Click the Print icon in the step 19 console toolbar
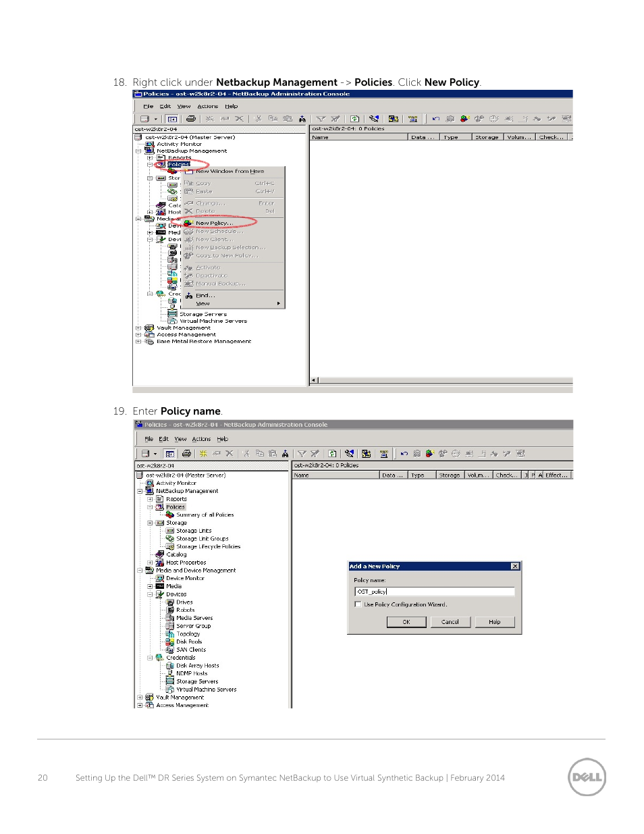The height and width of the screenshot is (834, 644). pos(186,454)
